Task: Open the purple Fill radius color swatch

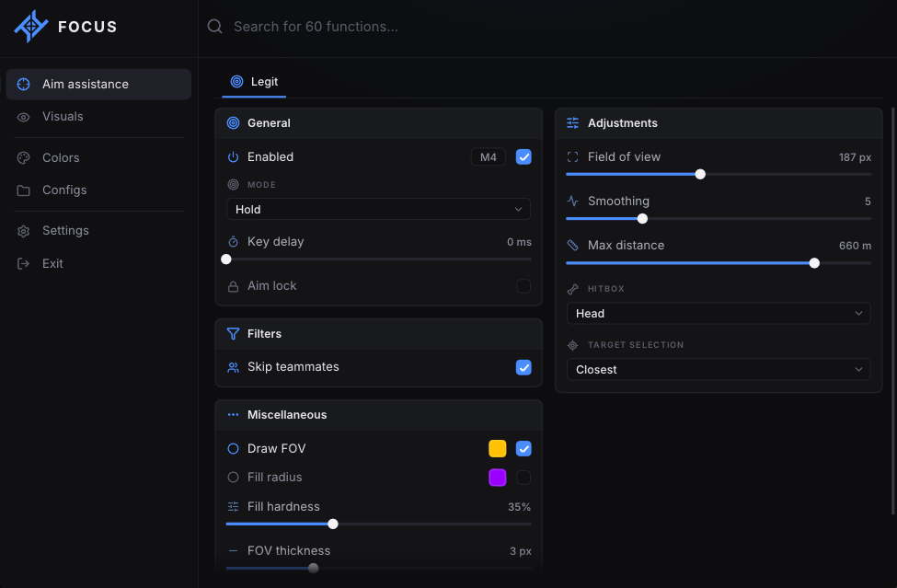Action: click(x=497, y=477)
